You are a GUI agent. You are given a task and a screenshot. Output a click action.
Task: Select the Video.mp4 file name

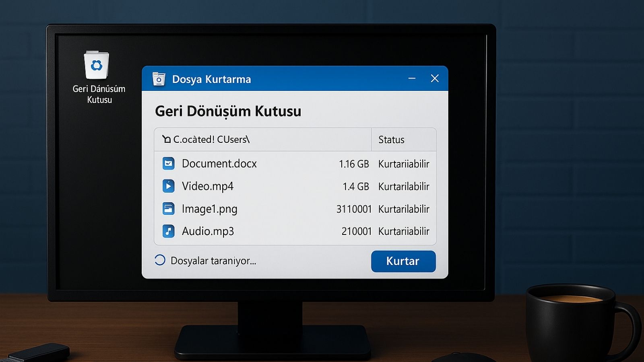(x=207, y=186)
